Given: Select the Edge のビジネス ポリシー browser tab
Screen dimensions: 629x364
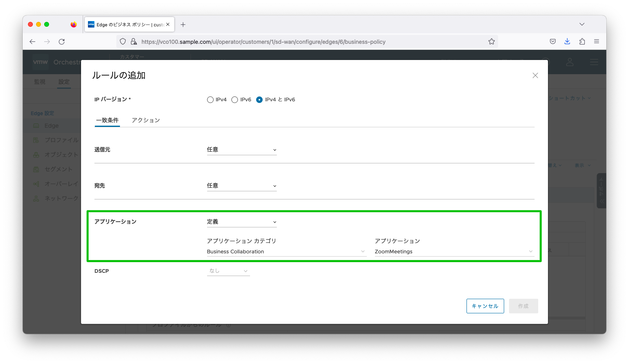Looking at the screenshot, I should [x=129, y=25].
